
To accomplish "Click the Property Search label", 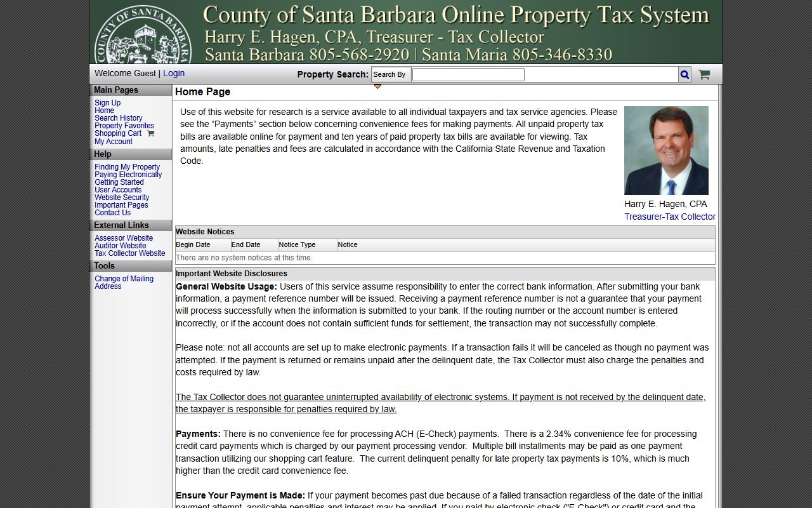I will tap(332, 74).
